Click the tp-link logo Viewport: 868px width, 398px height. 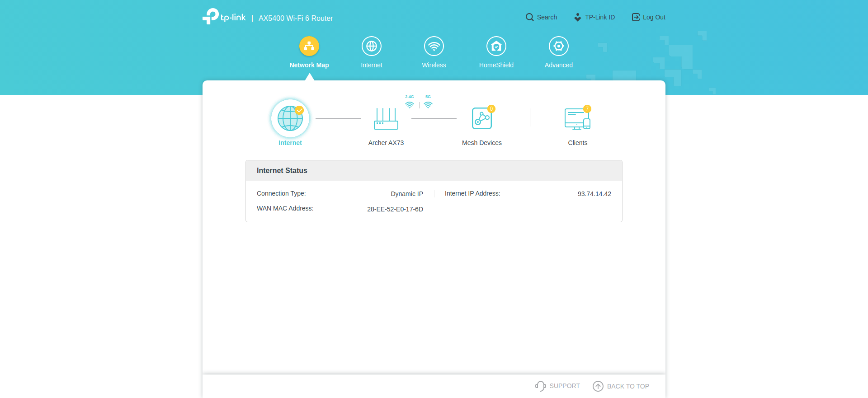[224, 17]
